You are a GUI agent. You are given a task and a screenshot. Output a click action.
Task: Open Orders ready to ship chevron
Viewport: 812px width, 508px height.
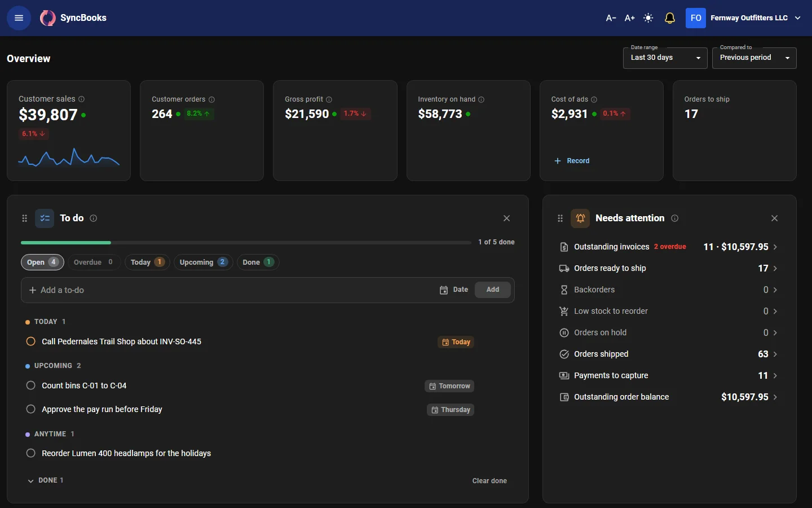[x=775, y=269]
